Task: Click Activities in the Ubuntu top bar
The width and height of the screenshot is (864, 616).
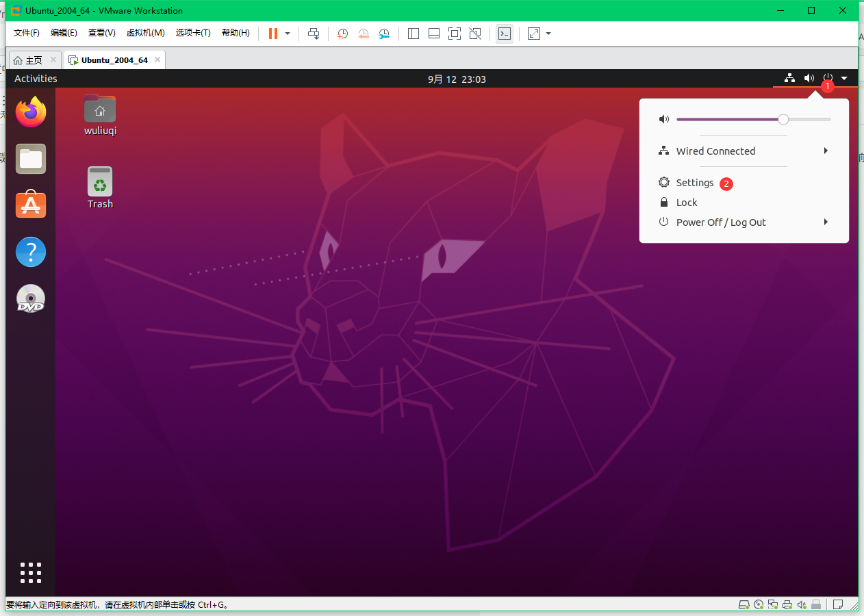Action: (36, 79)
